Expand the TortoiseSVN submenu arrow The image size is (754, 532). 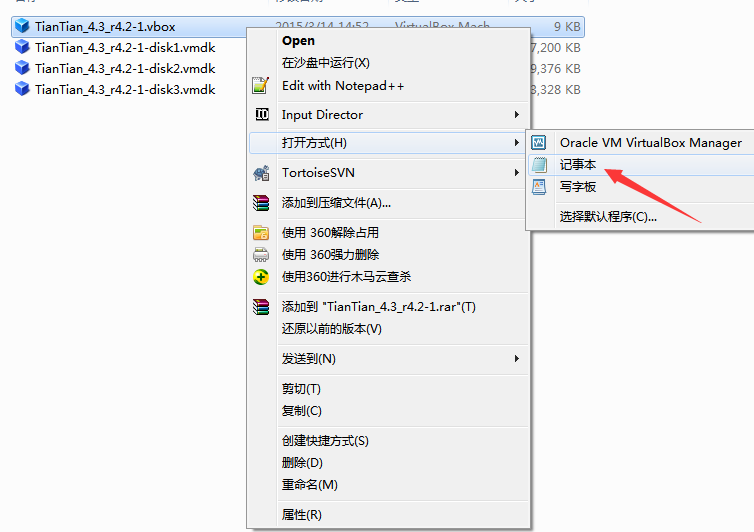click(516, 172)
